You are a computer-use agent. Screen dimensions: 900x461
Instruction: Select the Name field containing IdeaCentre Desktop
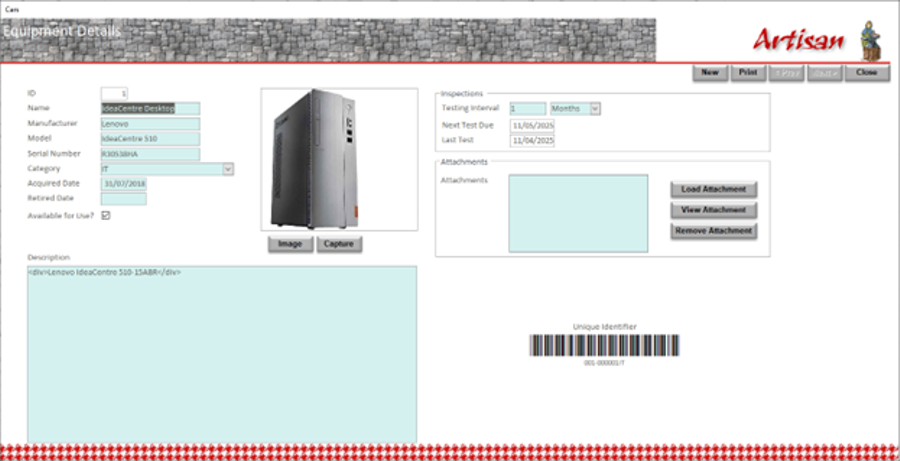(x=150, y=109)
